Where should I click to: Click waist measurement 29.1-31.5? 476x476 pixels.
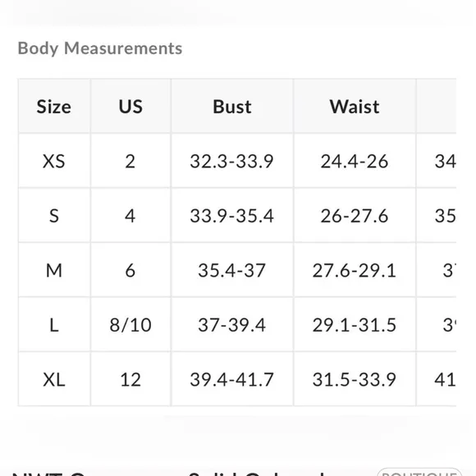(355, 325)
